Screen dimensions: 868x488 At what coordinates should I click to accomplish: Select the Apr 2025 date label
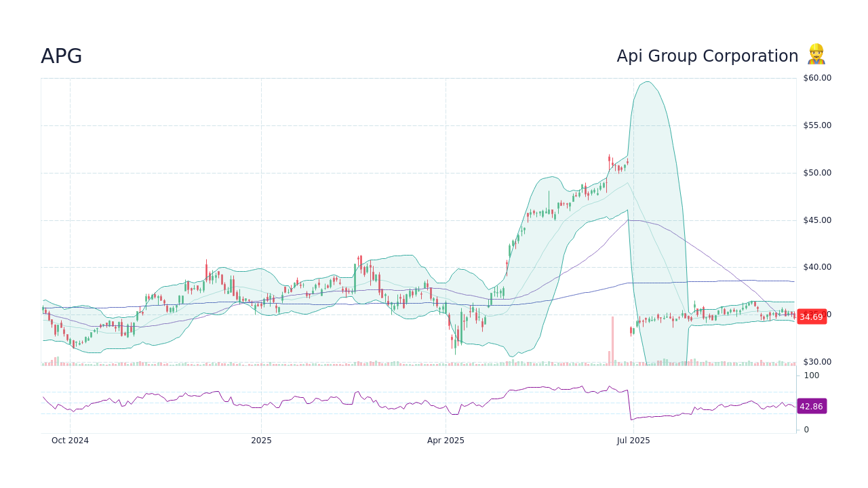(447, 440)
